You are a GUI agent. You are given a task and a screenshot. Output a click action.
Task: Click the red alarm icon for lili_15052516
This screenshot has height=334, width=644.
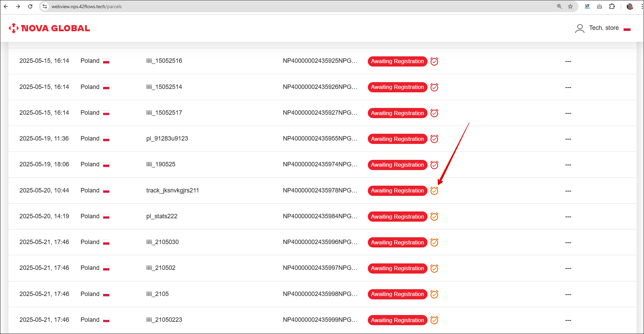pyautogui.click(x=434, y=61)
